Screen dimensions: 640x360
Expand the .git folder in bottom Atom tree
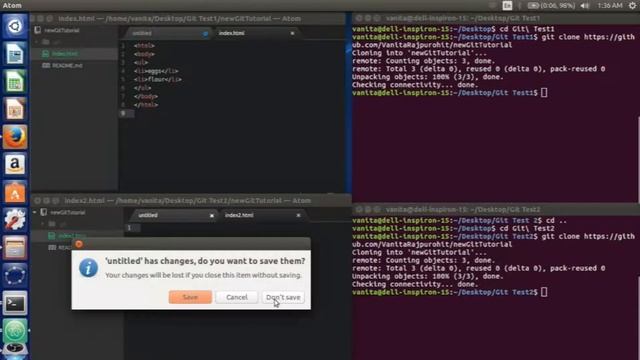pyautogui.click(x=43, y=224)
